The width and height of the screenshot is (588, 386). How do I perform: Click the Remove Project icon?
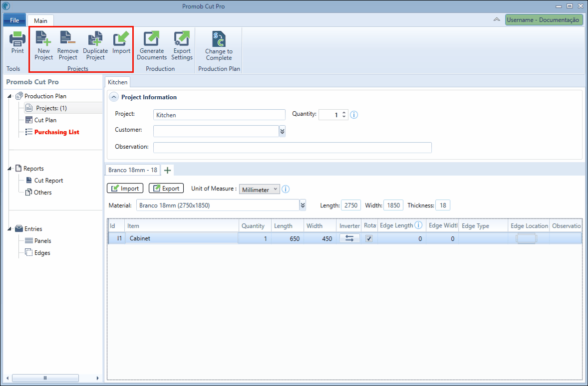click(68, 39)
